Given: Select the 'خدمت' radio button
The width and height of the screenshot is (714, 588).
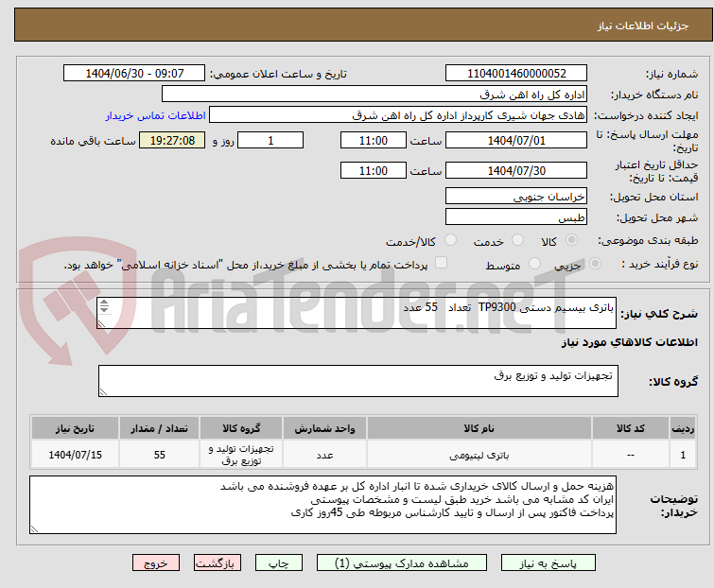Looking at the screenshot, I should [x=517, y=240].
